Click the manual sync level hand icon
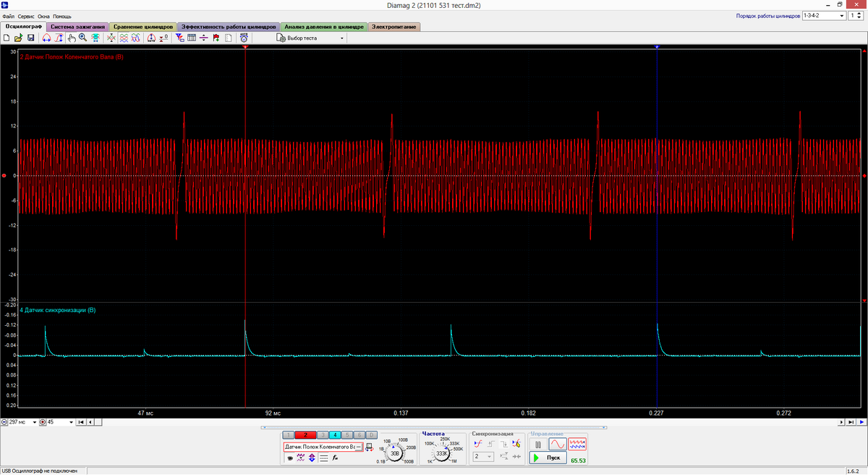The height and width of the screenshot is (475, 868). pos(516,445)
